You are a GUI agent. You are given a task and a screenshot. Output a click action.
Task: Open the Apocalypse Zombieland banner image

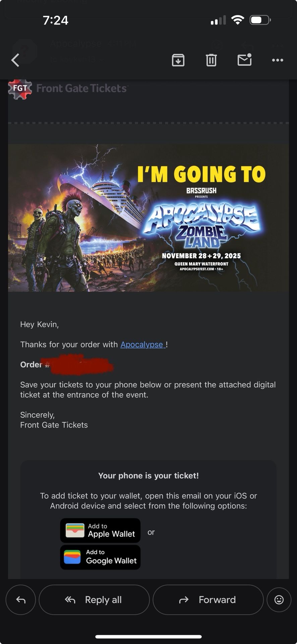148,218
